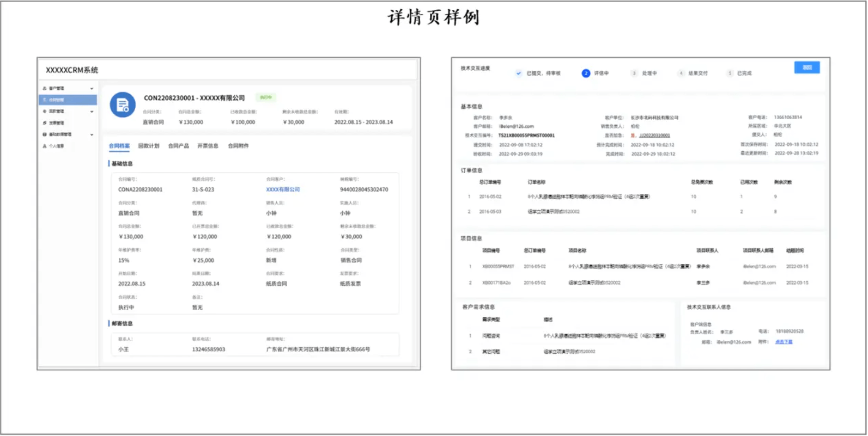868x436 pixels.
Task: Click the completed checkmark step icon
Action: [518, 73]
